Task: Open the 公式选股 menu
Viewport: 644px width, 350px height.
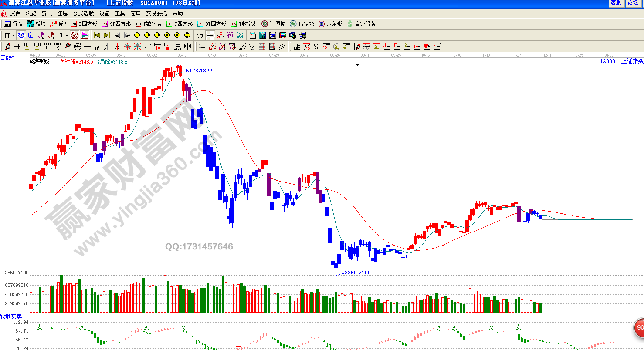Action: (x=83, y=13)
